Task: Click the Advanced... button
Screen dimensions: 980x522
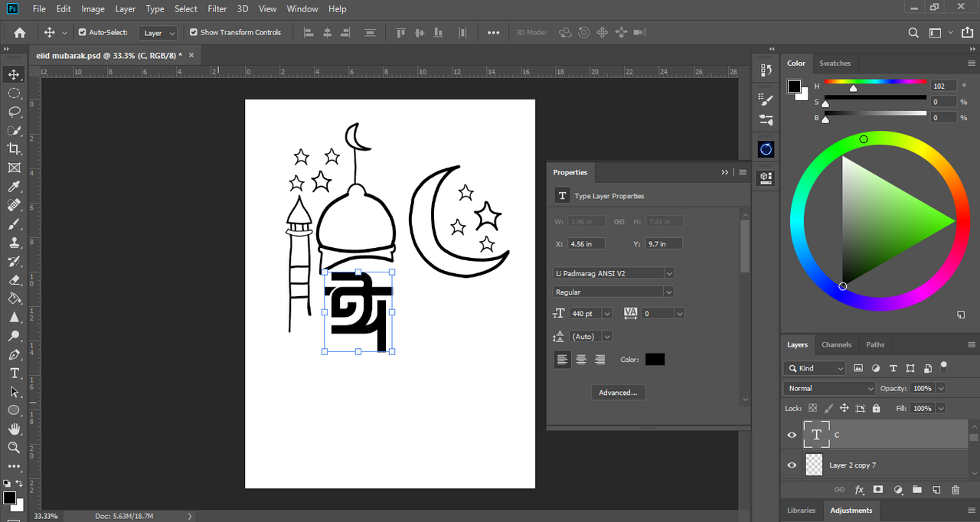Action: 618,393
